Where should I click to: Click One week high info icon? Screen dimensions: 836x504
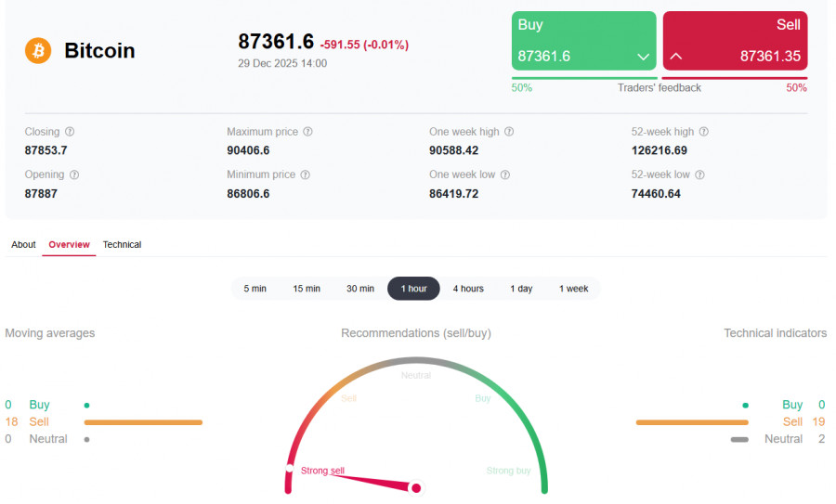pyautogui.click(x=509, y=132)
